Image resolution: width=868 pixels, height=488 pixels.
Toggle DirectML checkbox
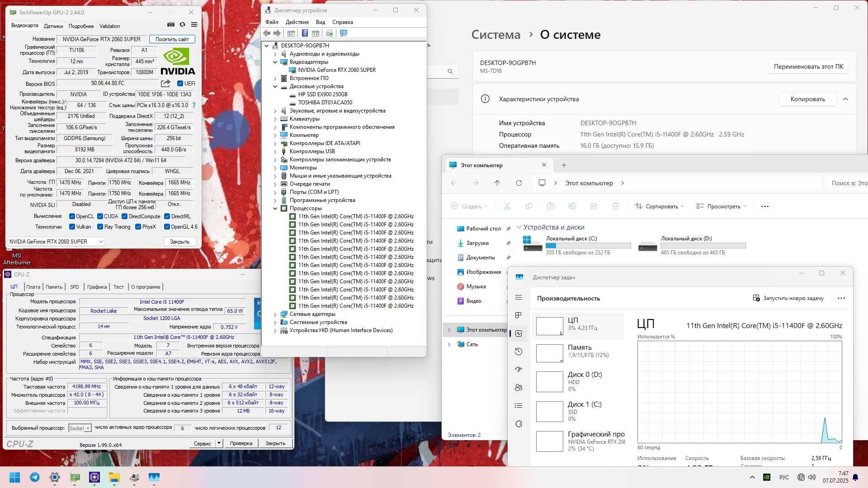167,216
